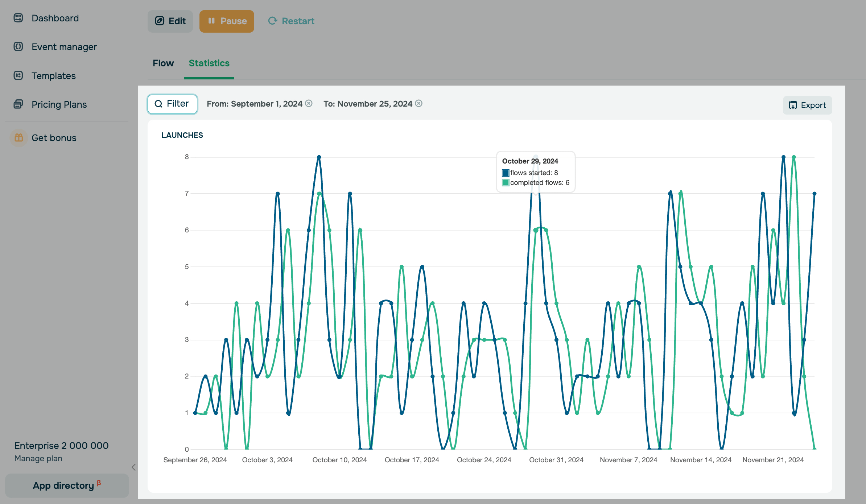Click the pencil icon on Edit
The width and height of the screenshot is (866, 504).
[x=160, y=21]
